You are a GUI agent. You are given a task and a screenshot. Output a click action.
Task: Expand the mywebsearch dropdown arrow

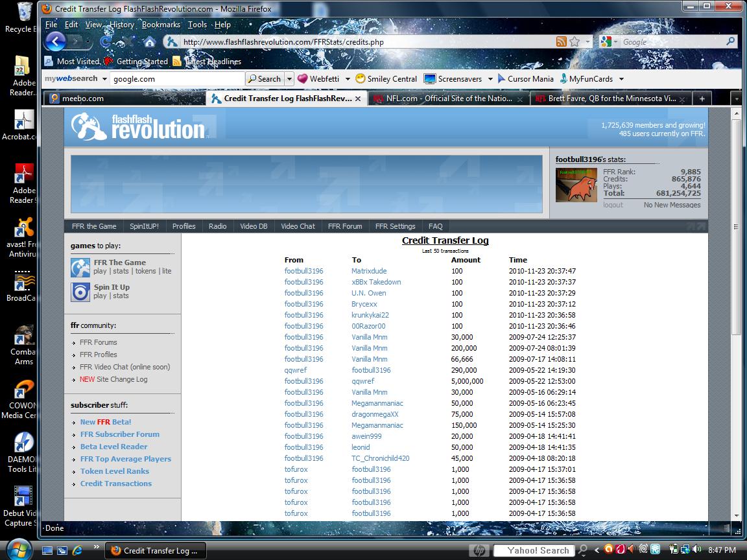click(104, 79)
